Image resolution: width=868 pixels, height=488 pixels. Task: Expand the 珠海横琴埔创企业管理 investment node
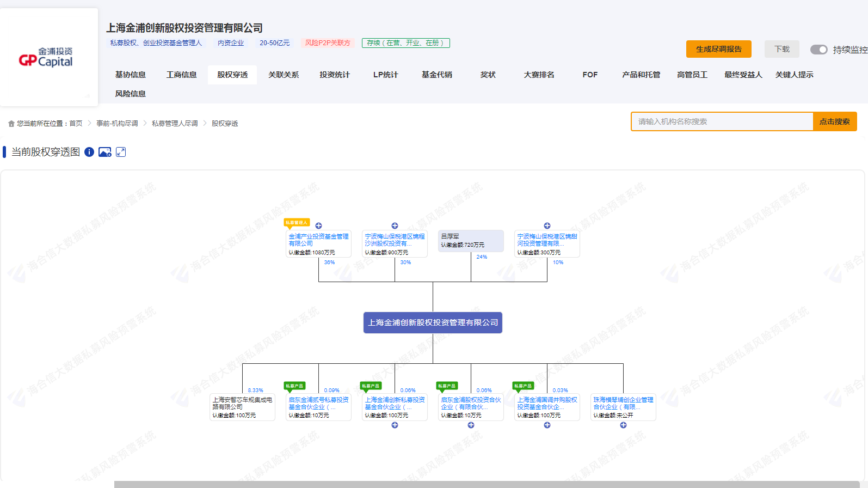pyautogui.click(x=624, y=425)
